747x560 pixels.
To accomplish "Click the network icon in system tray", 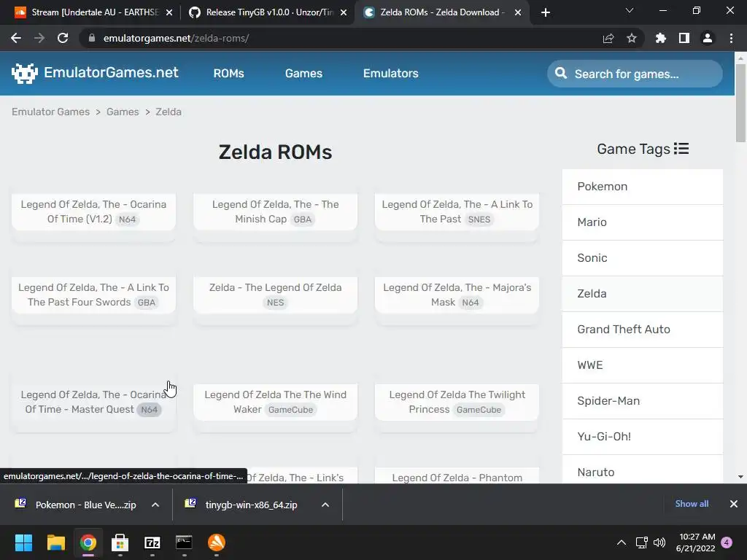I will pyautogui.click(x=641, y=542).
